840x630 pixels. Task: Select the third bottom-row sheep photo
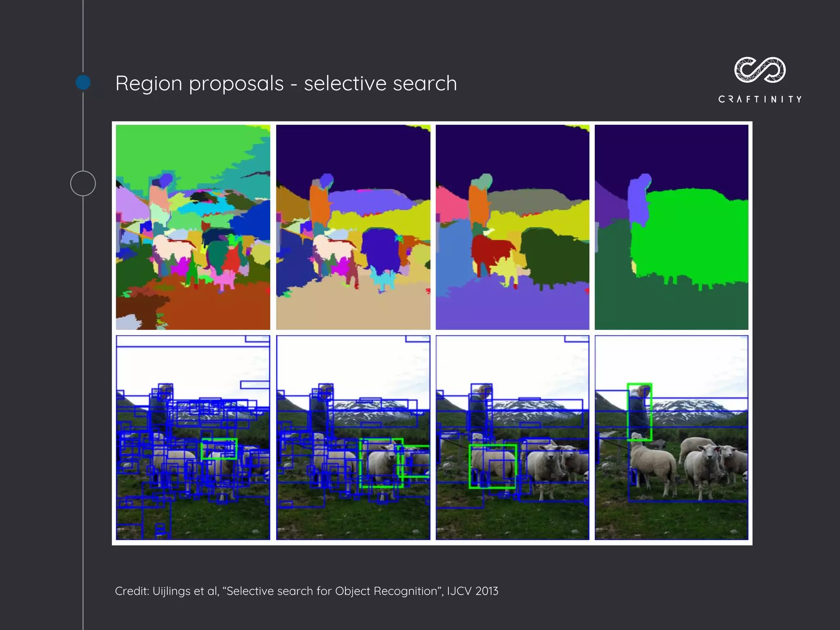click(x=512, y=438)
